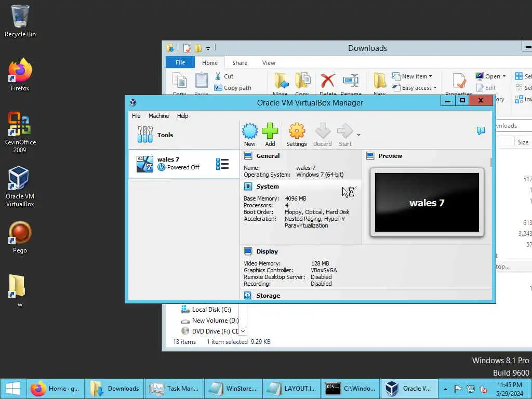Switch to LAYOUT.I... taskbar item

[x=292, y=389]
